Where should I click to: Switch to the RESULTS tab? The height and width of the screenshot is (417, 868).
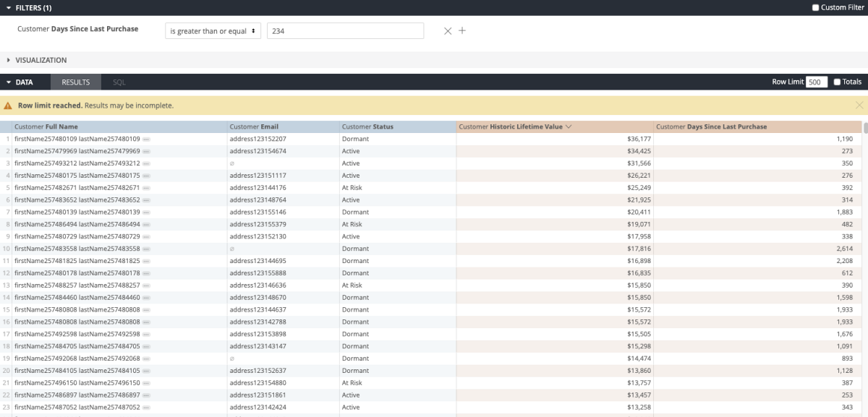[75, 82]
